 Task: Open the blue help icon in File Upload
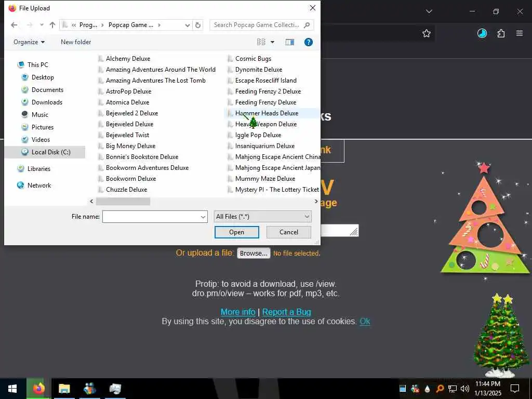(309, 42)
